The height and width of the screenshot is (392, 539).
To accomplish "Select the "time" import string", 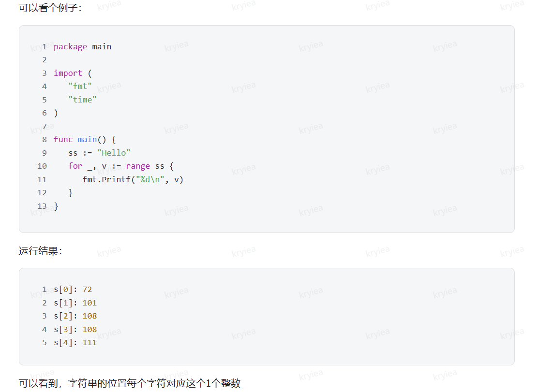I will (x=82, y=100).
